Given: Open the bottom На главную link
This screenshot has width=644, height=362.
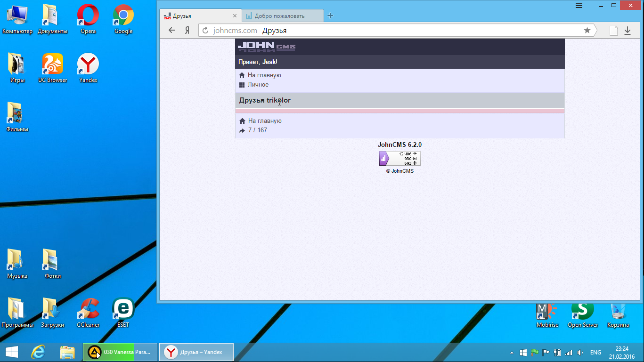Looking at the screenshot, I should coord(265,121).
